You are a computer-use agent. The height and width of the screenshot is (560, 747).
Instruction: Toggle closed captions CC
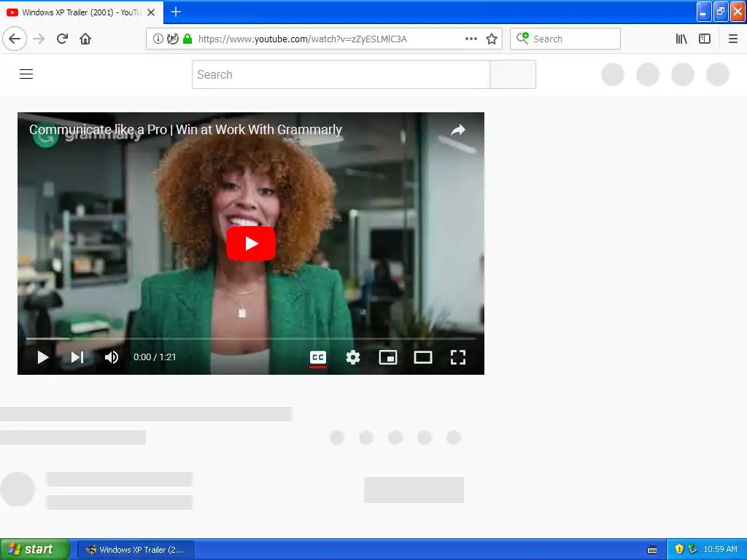tap(318, 357)
